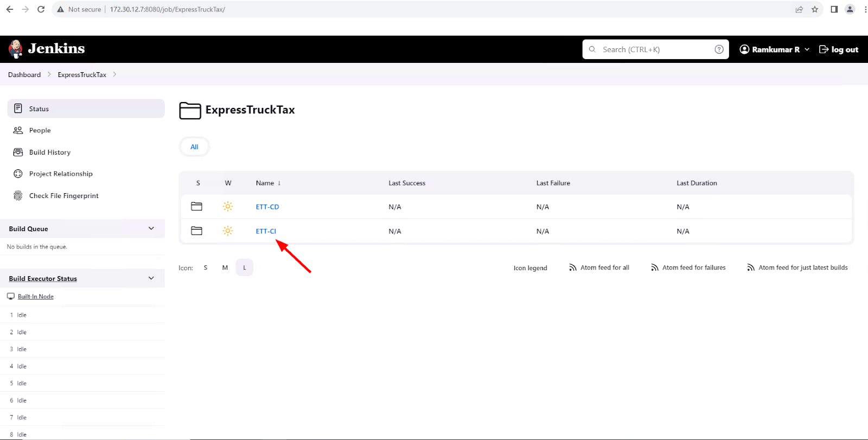Click the folder icon in ETT-CD row
This screenshot has height=440, width=868.
click(197, 207)
